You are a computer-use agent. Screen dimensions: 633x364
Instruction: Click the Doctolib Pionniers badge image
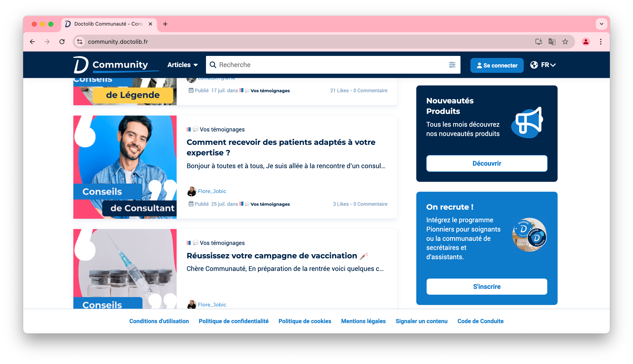pyautogui.click(x=529, y=234)
